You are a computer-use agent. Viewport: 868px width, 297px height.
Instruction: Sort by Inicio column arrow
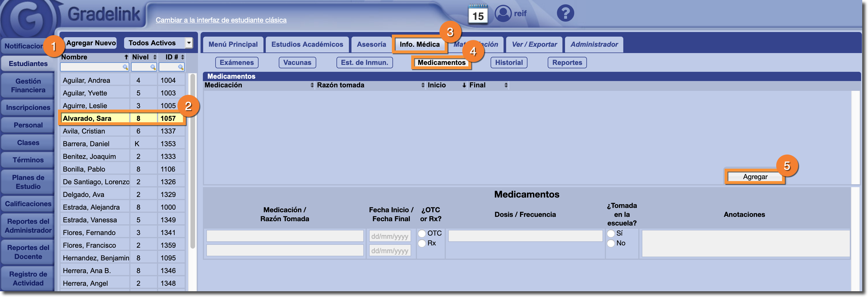click(x=464, y=86)
